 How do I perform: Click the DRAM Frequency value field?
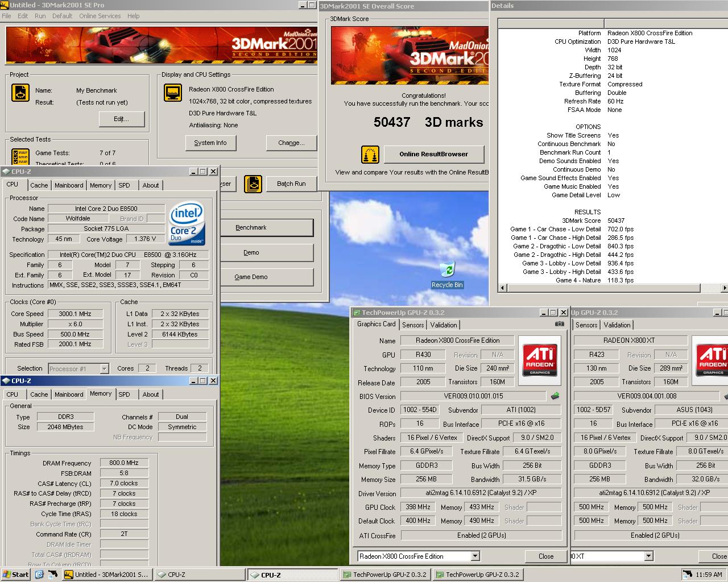(x=124, y=463)
